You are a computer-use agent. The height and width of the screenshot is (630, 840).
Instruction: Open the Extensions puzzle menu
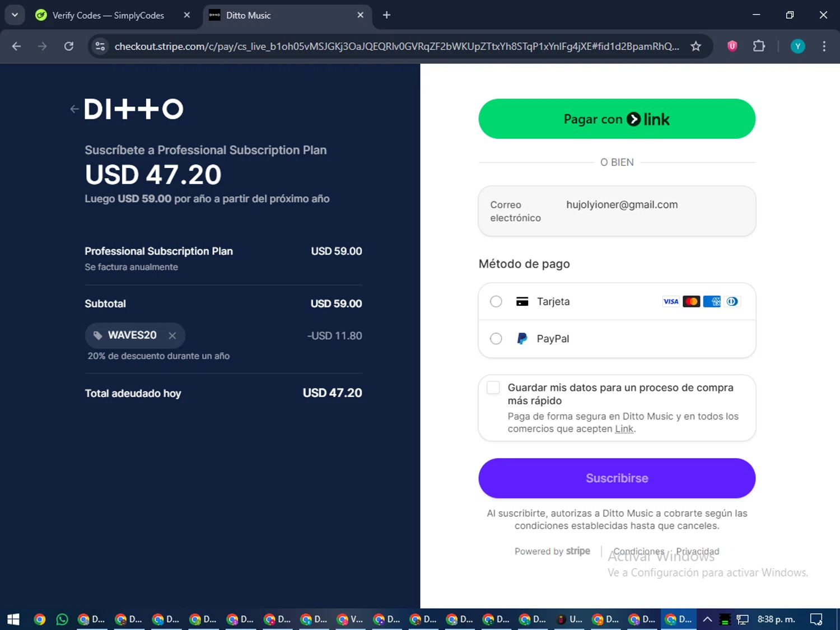pos(759,46)
